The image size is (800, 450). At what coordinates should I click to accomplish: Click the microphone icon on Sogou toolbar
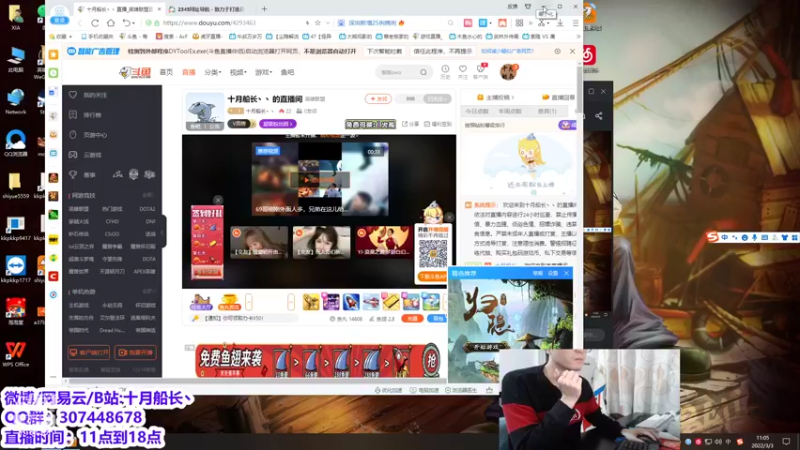tap(755, 237)
